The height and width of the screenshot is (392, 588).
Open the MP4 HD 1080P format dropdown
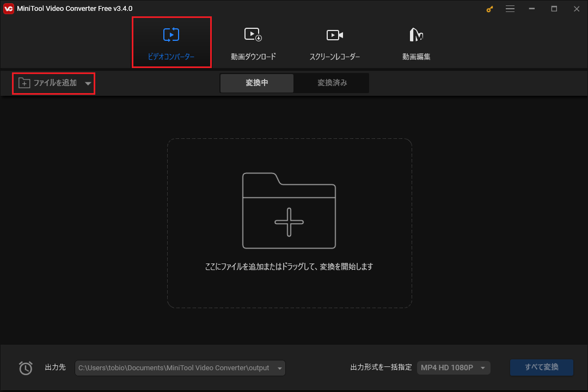[454, 367]
